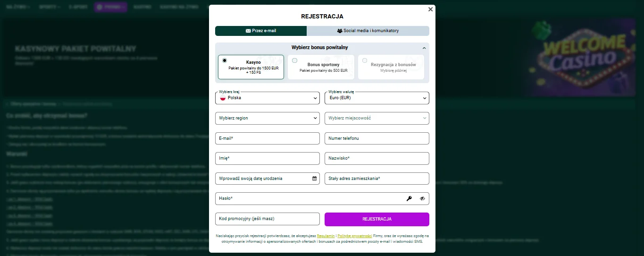Open the Wybierz kraj country dropdown
644x256 pixels.
268,98
